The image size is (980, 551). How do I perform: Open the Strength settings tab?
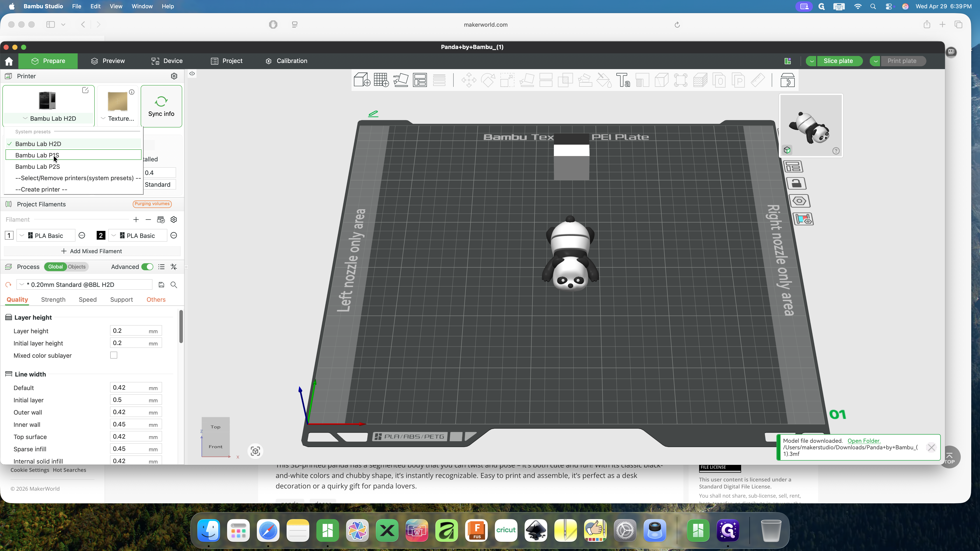point(53,300)
